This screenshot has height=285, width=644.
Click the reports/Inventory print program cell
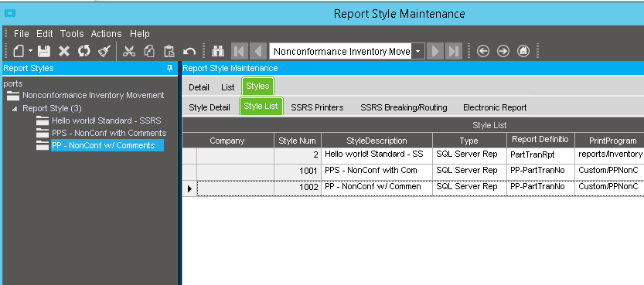tap(609, 155)
